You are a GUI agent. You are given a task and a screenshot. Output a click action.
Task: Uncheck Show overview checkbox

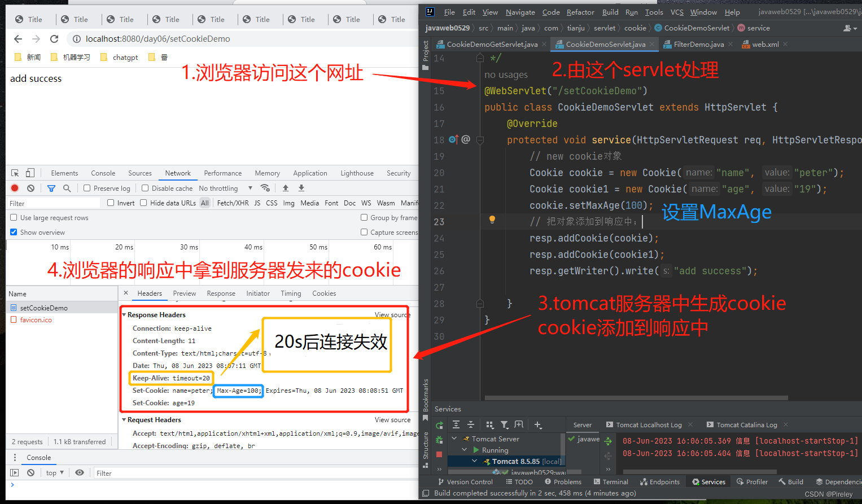(x=14, y=232)
